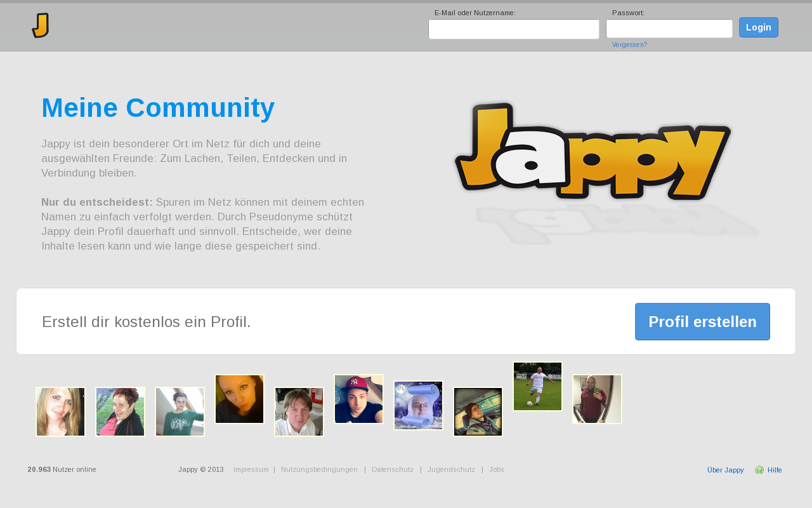Open the Jugendschutz footer link

451,469
